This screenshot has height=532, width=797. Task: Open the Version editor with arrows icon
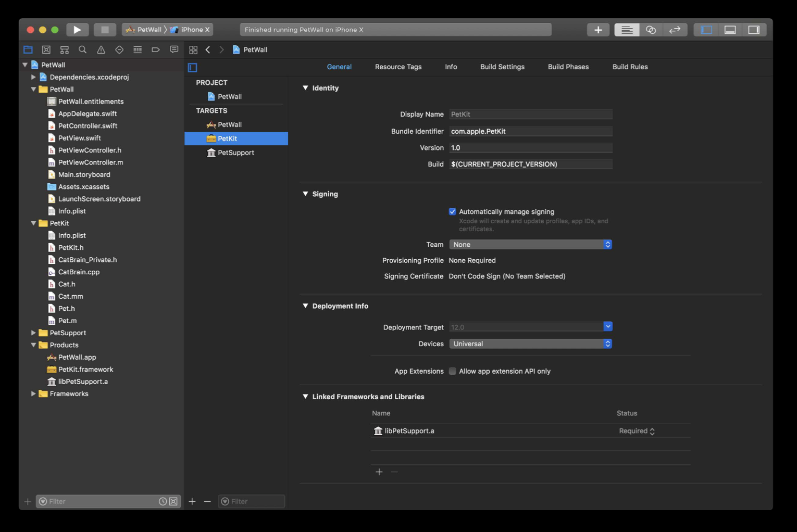[x=675, y=29]
